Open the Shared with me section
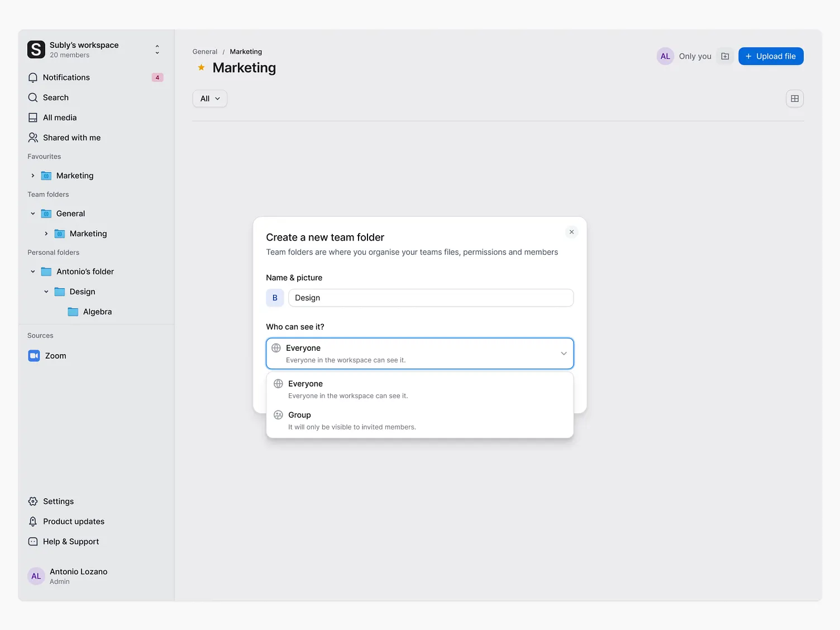 (x=71, y=137)
